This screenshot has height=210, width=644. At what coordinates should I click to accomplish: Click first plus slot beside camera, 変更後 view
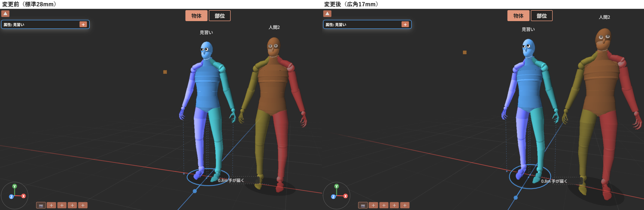click(x=374, y=205)
